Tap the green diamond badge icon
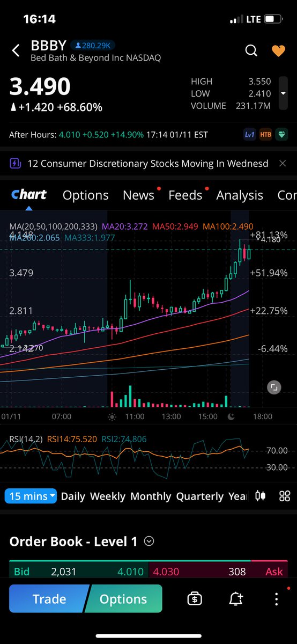Screen dimensions: 297x644 point(282,135)
